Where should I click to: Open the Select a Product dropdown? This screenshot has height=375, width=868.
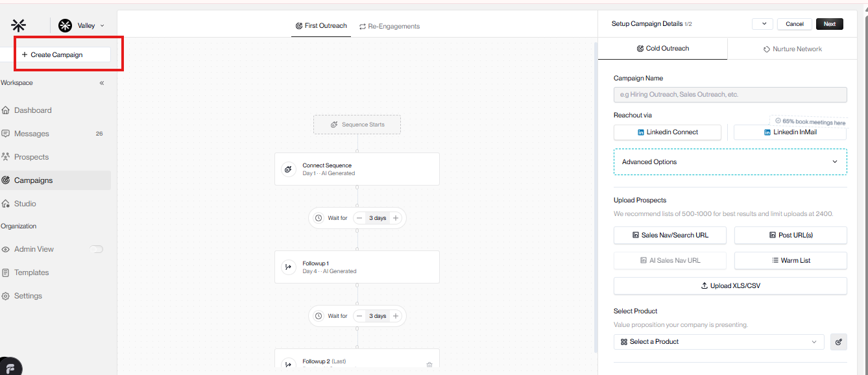click(719, 342)
